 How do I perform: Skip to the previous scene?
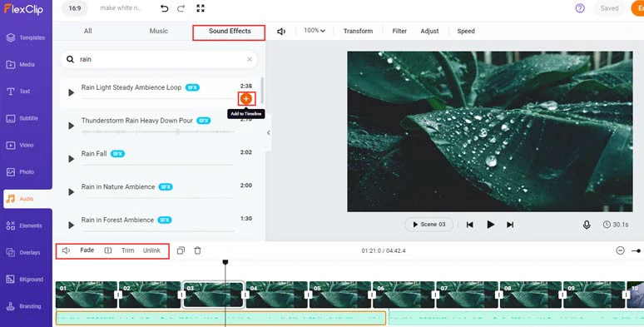(470, 225)
